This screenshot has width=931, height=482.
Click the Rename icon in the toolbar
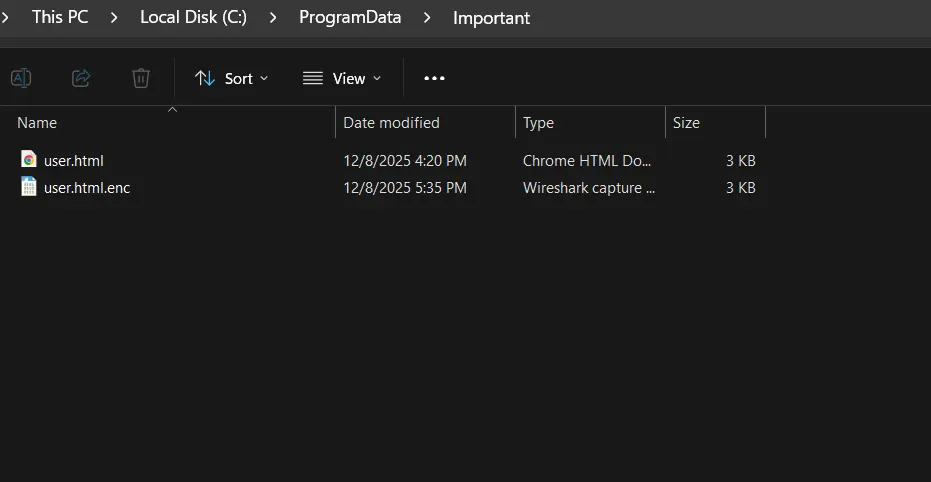click(21, 78)
